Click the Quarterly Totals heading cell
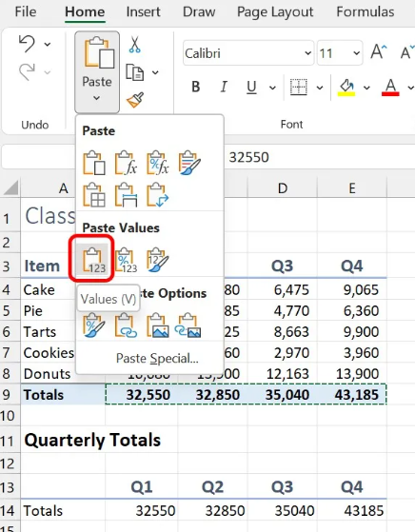This screenshot has width=415, height=532. pos(92,440)
